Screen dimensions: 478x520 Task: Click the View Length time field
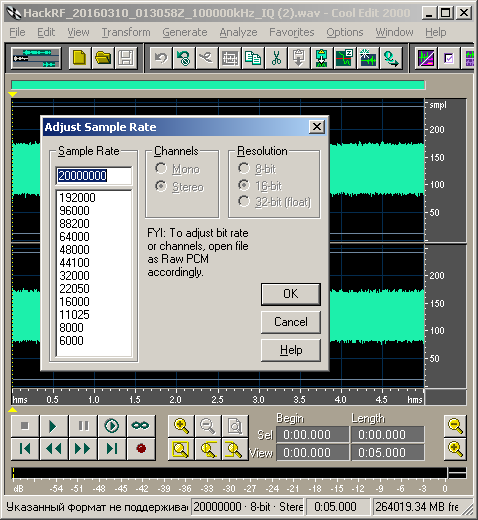point(388,452)
